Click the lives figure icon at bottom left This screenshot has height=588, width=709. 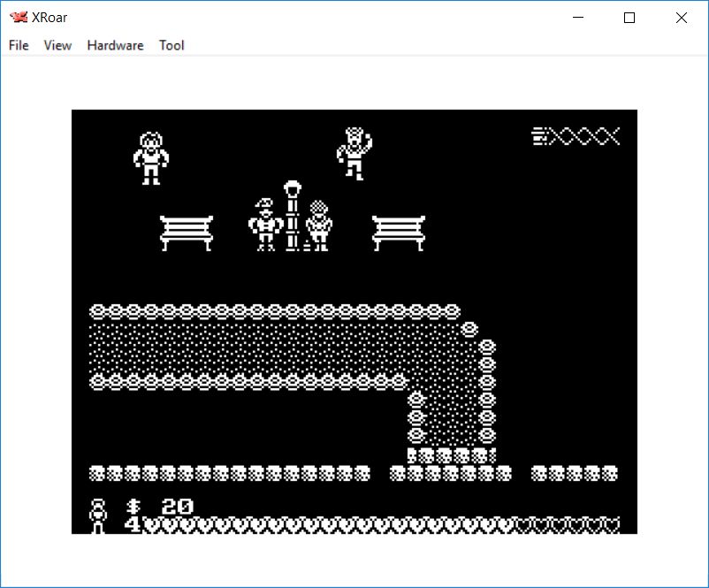click(98, 515)
